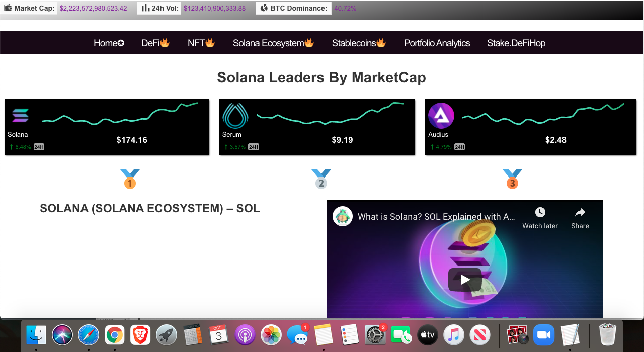Open the Trash in the dock
The width and height of the screenshot is (644, 352).
607,335
